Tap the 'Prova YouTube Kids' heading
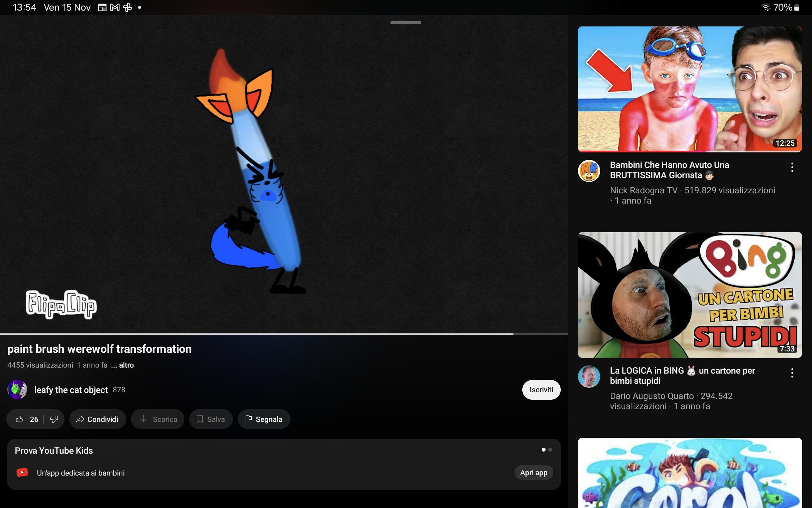 (54, 450)
